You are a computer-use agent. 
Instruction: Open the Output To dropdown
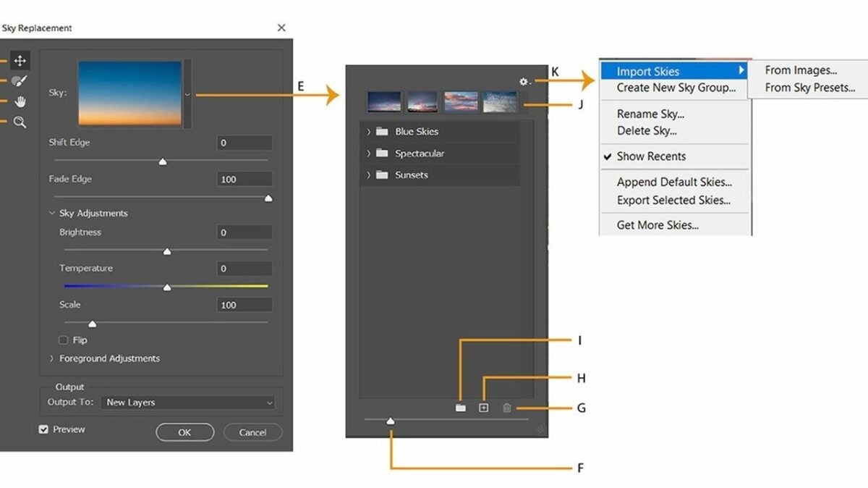click(188, 403)
